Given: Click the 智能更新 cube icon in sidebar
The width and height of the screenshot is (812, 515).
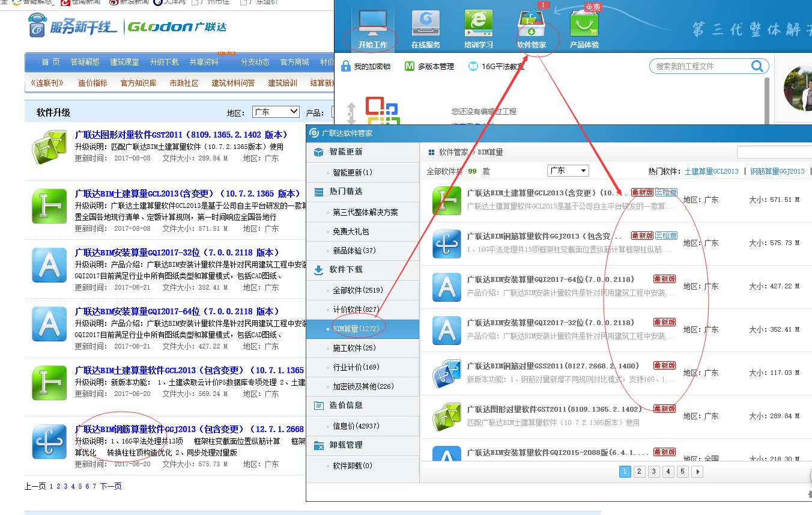Looking at the screenshot, I should pos(318,152).
